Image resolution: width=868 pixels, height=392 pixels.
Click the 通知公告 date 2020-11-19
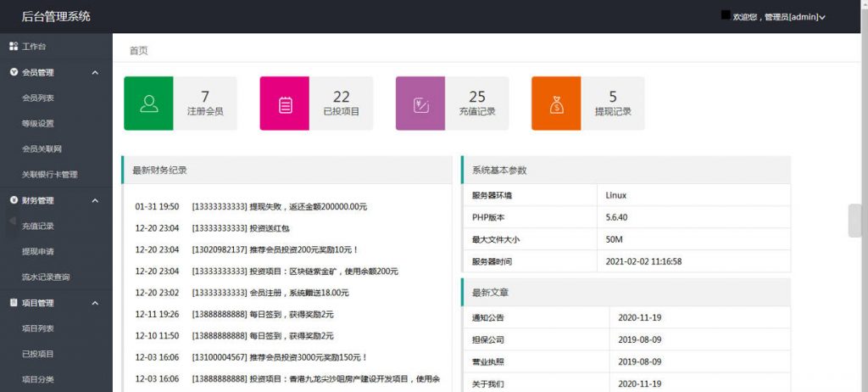pyautogui.click(x=640, y=317)
